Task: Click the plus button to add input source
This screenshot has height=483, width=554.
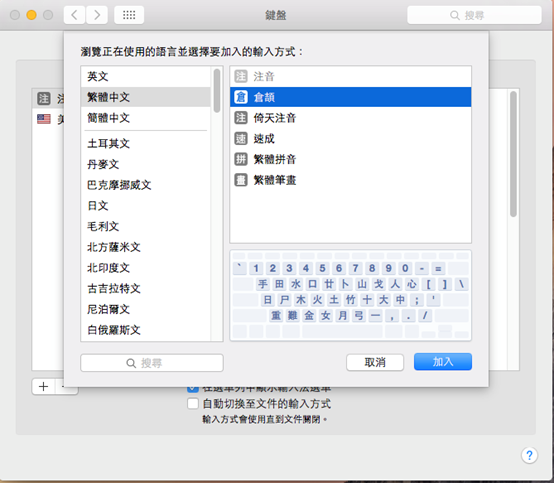Action: click(x=43, y=387)
